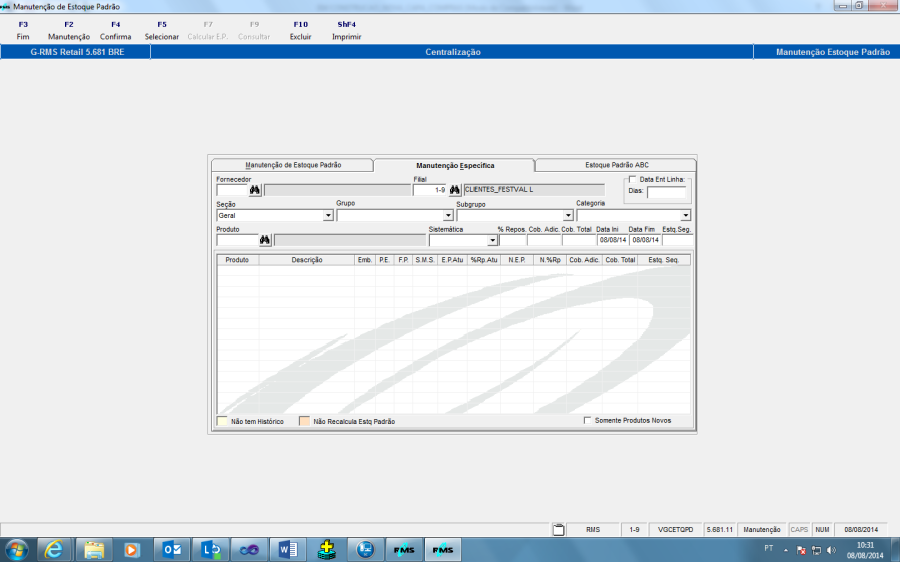900x562 pixels.
Task: Click the Descrição column header
Action: pos(307,260)
